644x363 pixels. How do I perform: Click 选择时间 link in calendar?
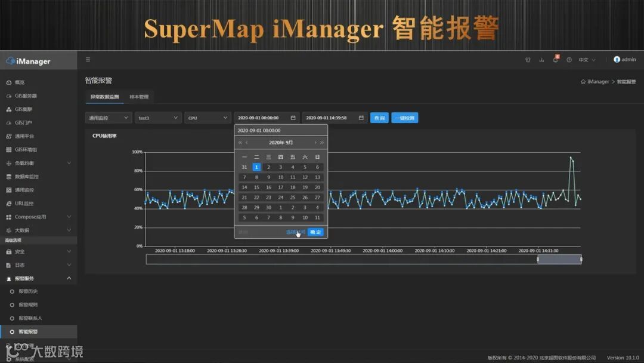295,232
